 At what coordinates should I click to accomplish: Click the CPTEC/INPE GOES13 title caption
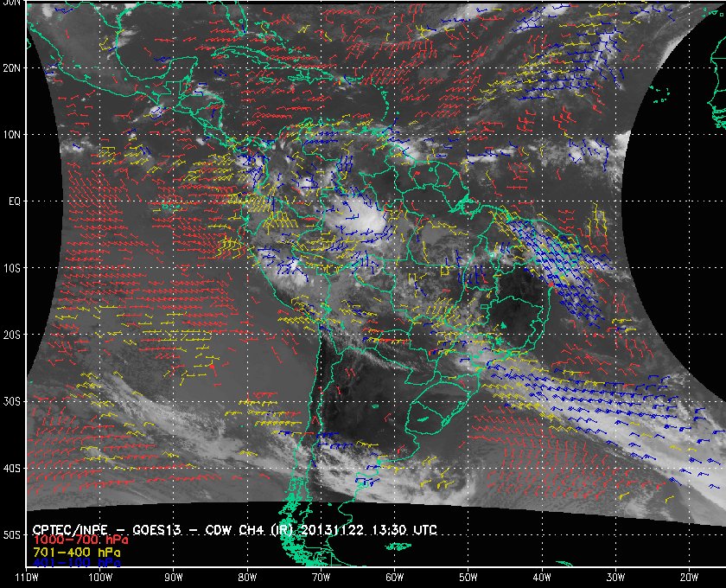[235, 530]
